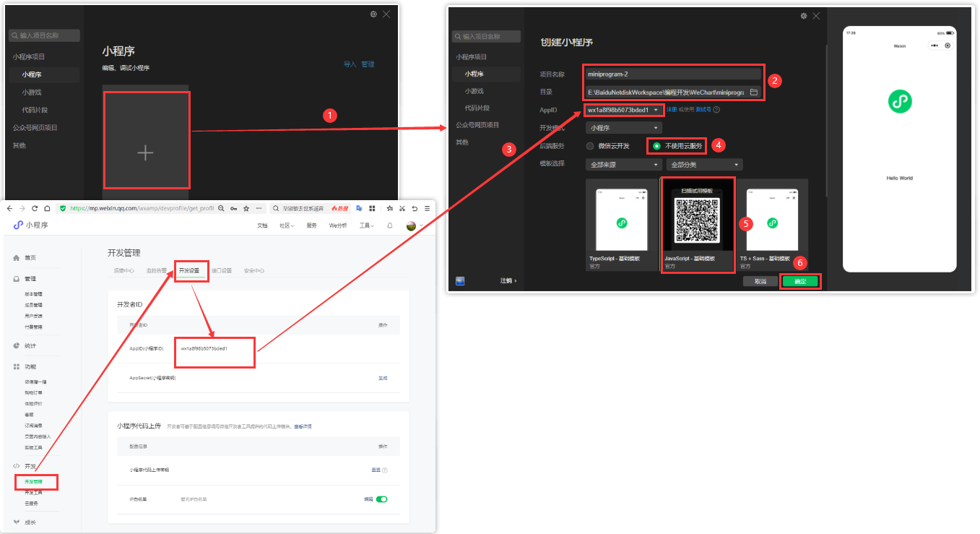Click the project name field with miniprogram-2
The width and height of the screenshot is (980, 534).
tap(673, 74)
